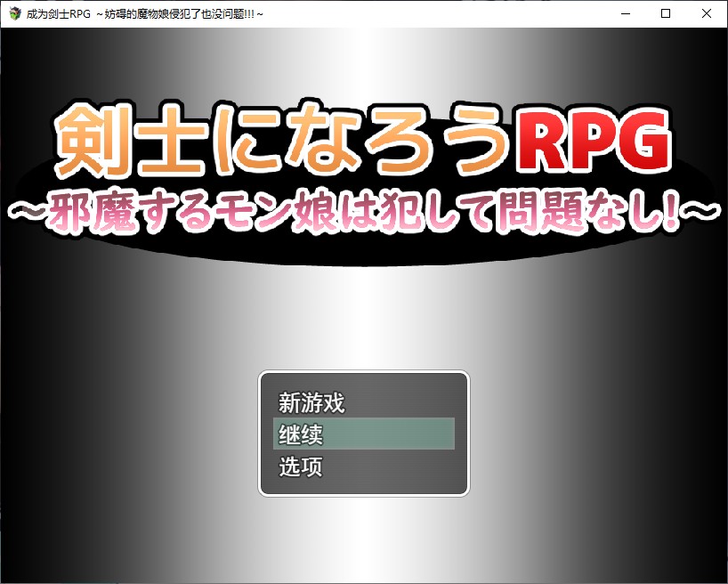Maximize the game window
Screen dimensions: 728x584
tap(666, 13)
